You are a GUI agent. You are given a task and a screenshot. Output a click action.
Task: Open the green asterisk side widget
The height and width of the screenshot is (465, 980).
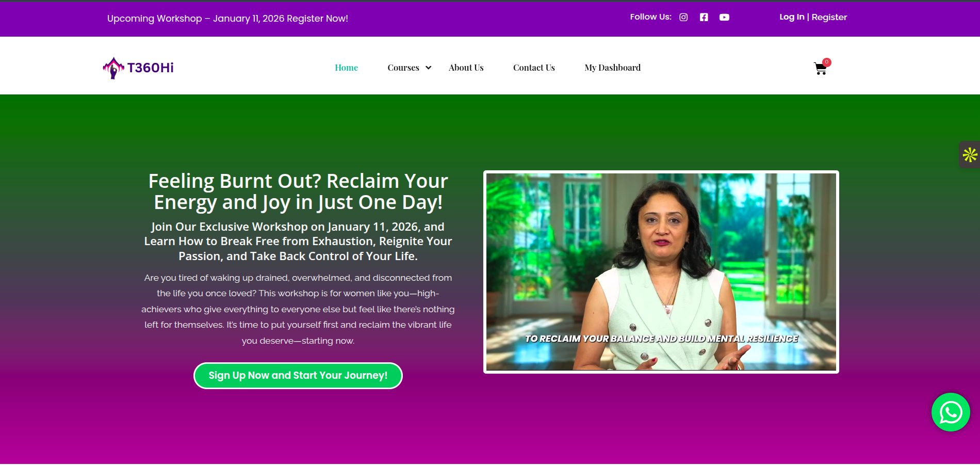(970, 154)
